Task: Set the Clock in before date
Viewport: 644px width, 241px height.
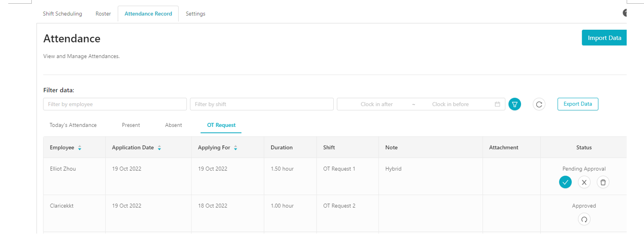Action: tap(451, 104)
